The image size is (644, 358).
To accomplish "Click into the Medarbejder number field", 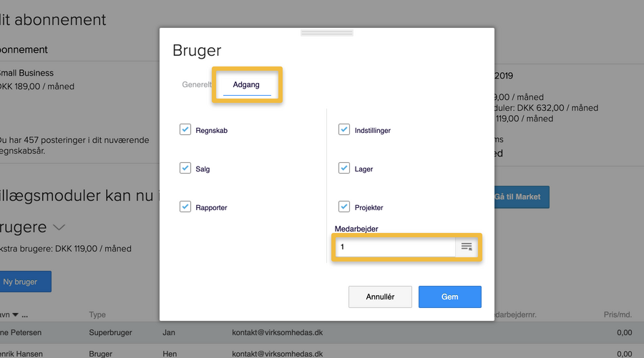I will (395, 247).
